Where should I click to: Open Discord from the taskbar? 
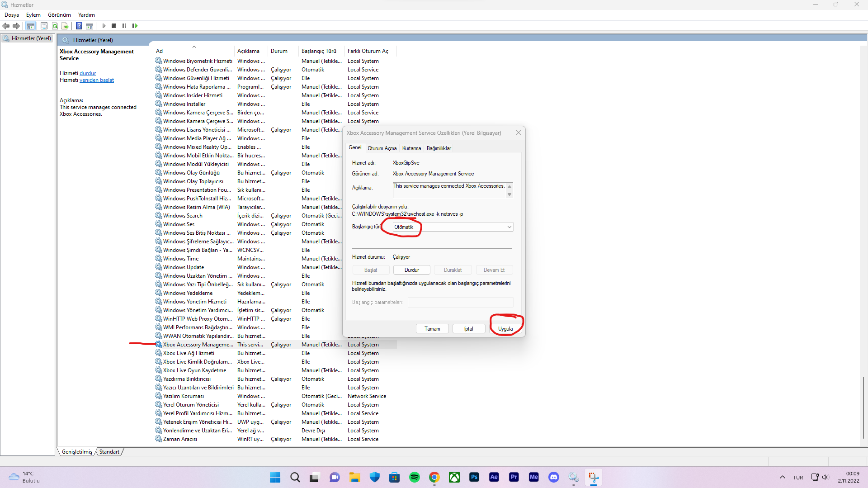(553, 477)
